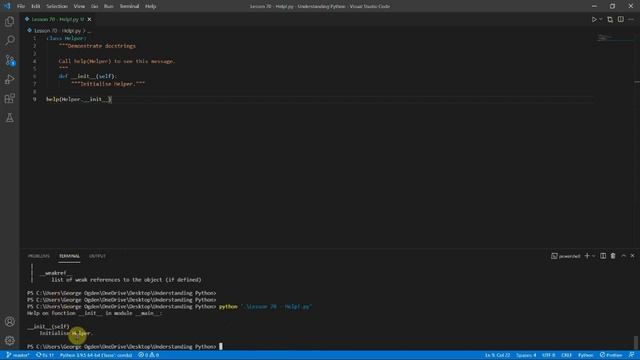This screenshot has height=360, width=640.
Task: Maximize panel size with chevron
Action: (x=623, y=256)
